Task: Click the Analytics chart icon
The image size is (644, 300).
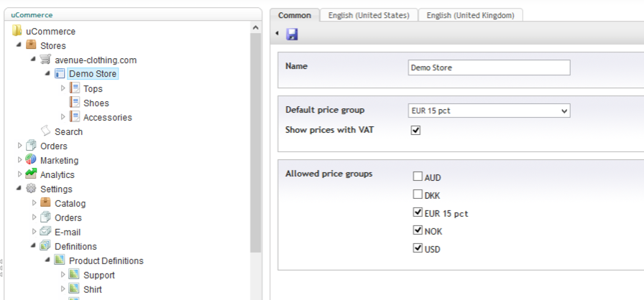Action: click(x=31, y=174)
